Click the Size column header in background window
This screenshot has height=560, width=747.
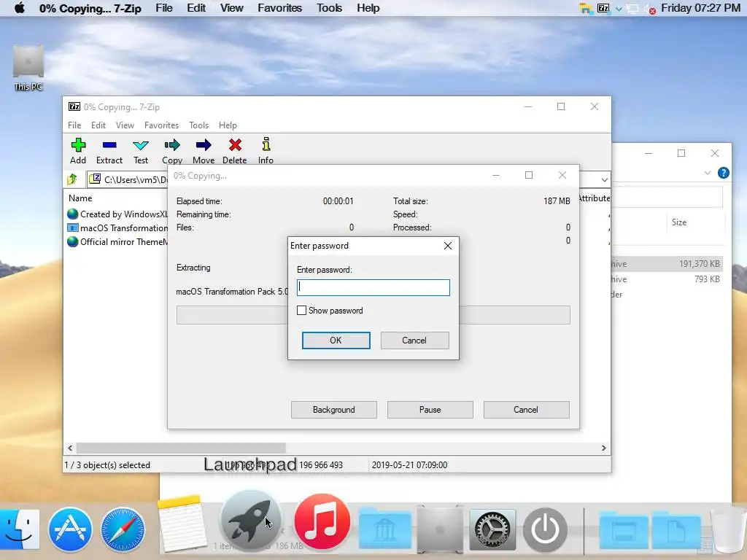point(679,222)
